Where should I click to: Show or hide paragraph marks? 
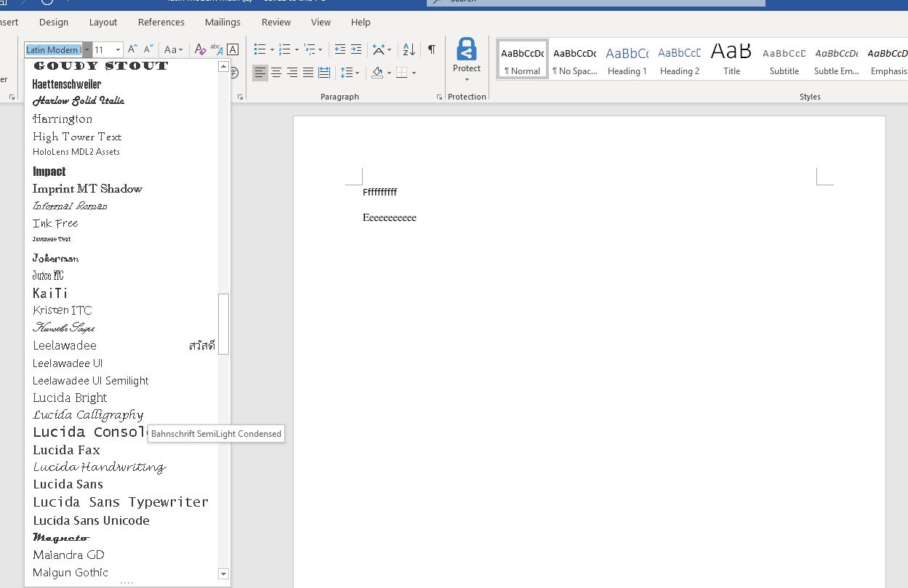pos(432,49)
